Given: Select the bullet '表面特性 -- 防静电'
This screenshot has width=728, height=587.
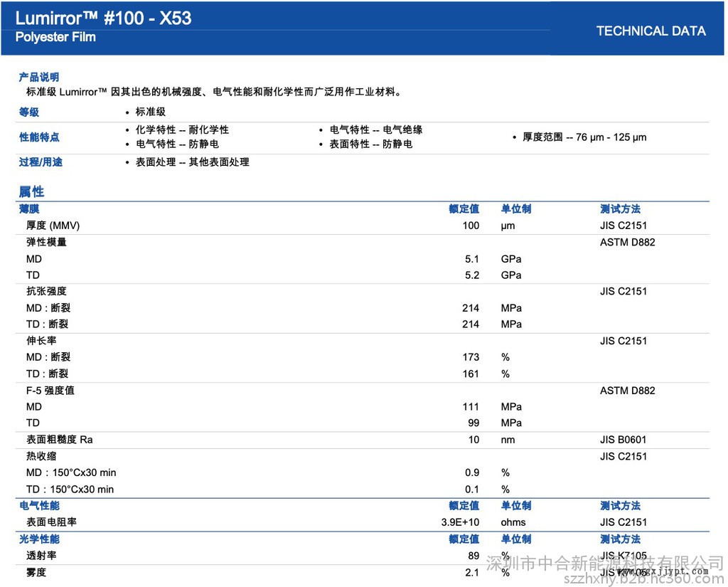Looking at the screenshot, I should click(371, 144).
